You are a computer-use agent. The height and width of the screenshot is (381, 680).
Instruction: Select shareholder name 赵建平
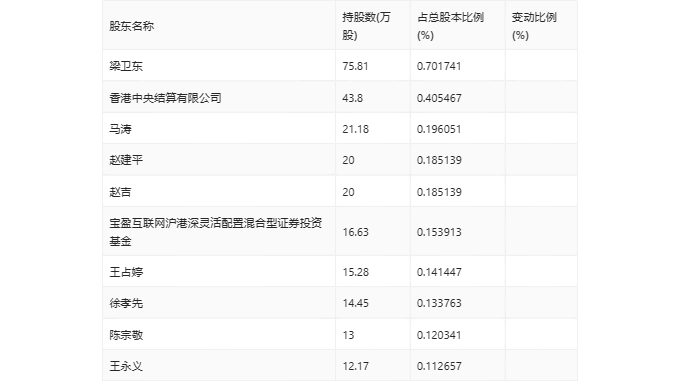click(x=126, y=160)
